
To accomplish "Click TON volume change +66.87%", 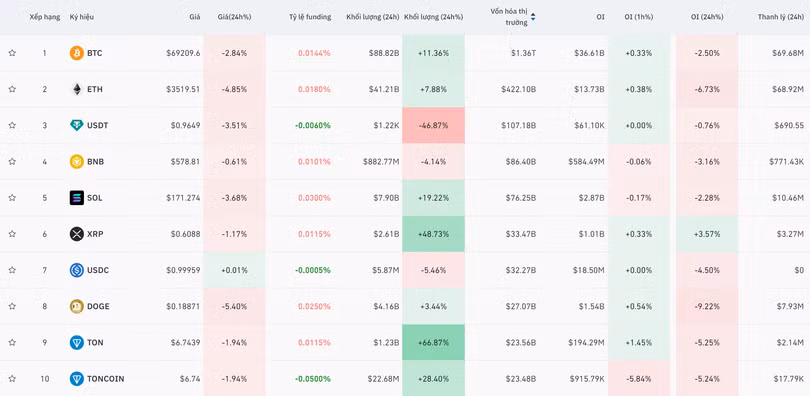I will tap(433, 342).
